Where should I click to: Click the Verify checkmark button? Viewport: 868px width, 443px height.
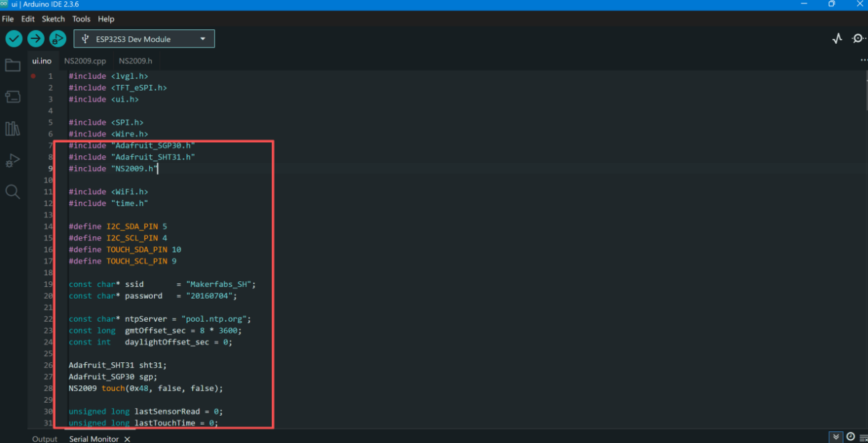coord(14,39)
